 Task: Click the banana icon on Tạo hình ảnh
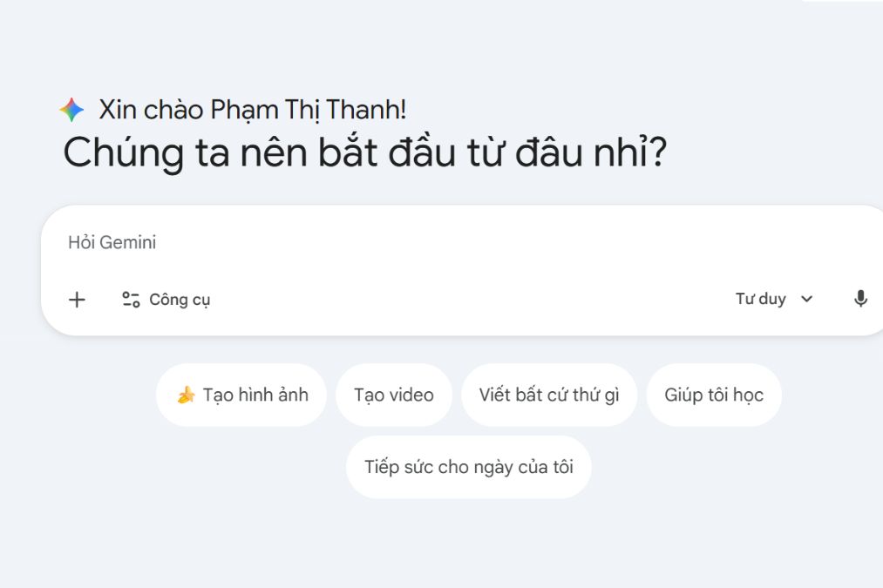[186, 395]
